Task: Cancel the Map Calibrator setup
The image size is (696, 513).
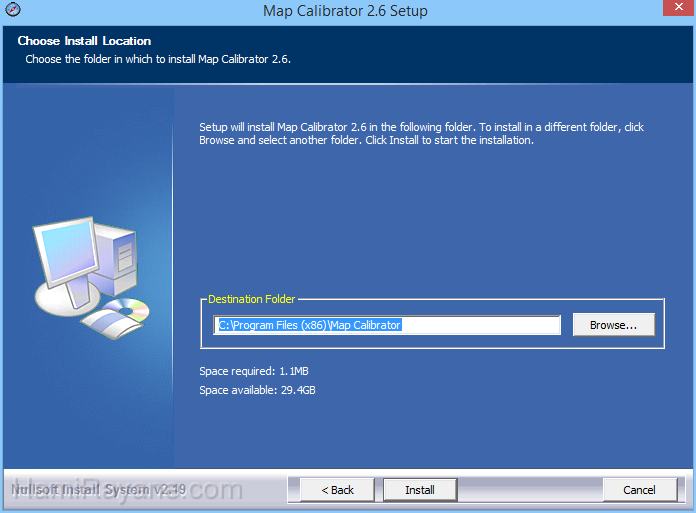Action: point(639,490)
